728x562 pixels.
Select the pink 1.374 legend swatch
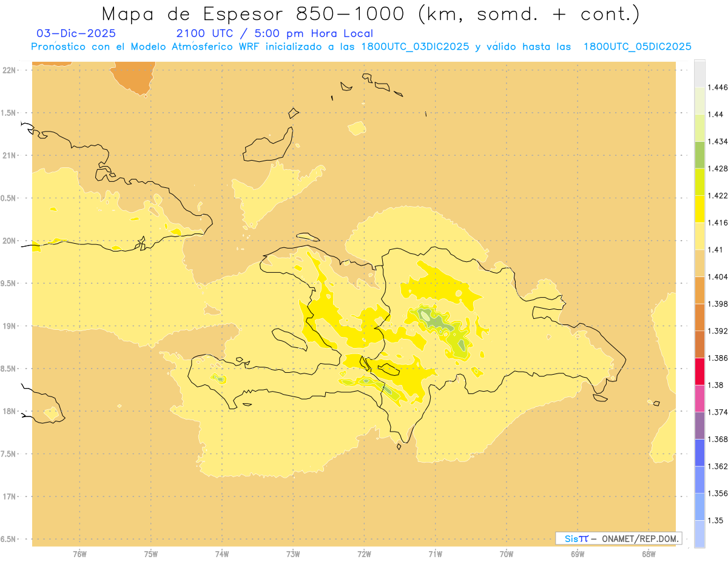pyautogui.click(x=699, y=398)
